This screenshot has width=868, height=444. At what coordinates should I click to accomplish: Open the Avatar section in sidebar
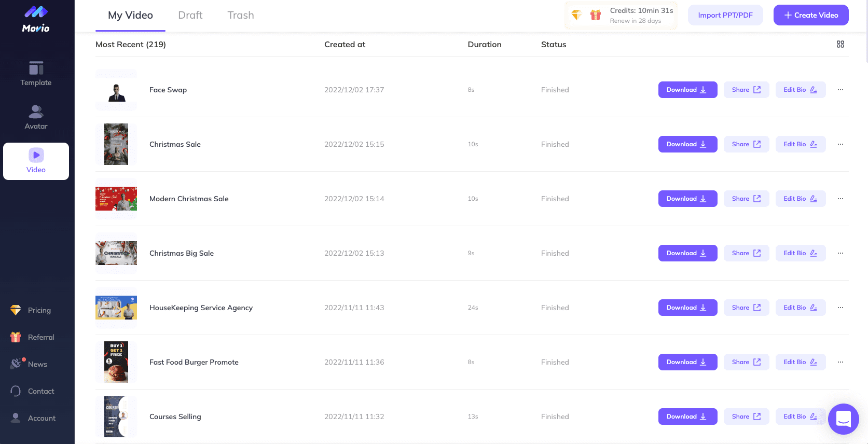click(x=36, y=117)
